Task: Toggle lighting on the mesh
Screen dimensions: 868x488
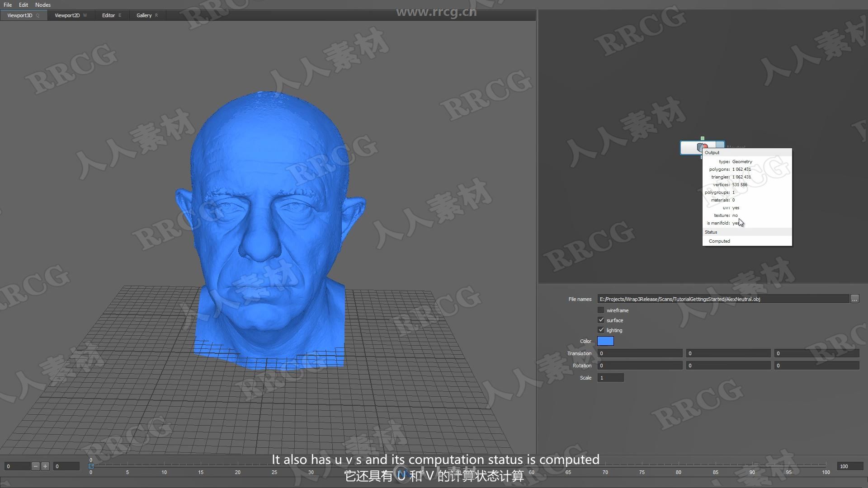Action: pyautogui.click(x=601, y=329)
